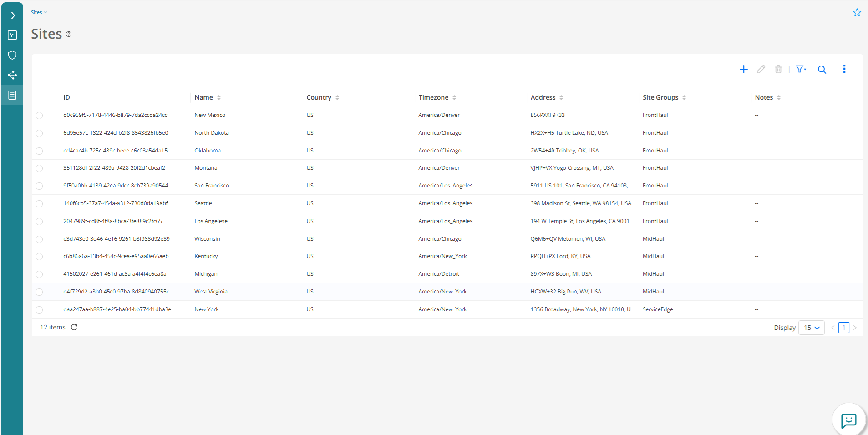Select the Kentucky row radio button
This screenshot has height=435, width=868.
39,257
